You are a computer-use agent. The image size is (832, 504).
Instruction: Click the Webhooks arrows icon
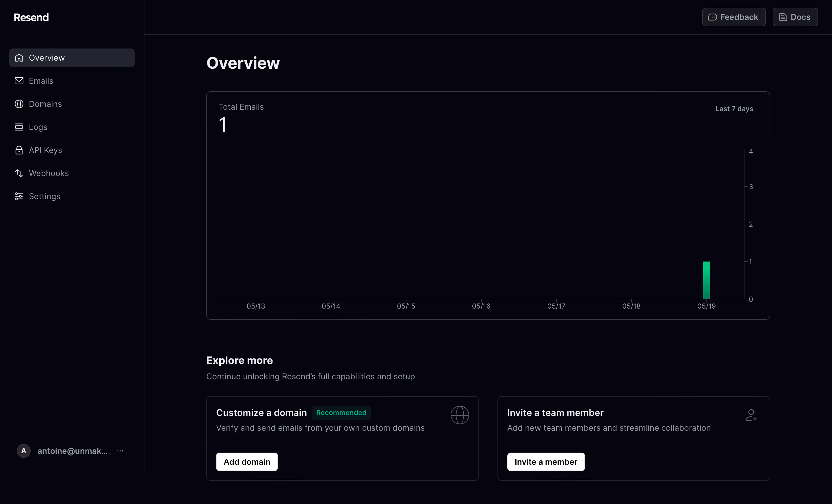coord(19,173)
